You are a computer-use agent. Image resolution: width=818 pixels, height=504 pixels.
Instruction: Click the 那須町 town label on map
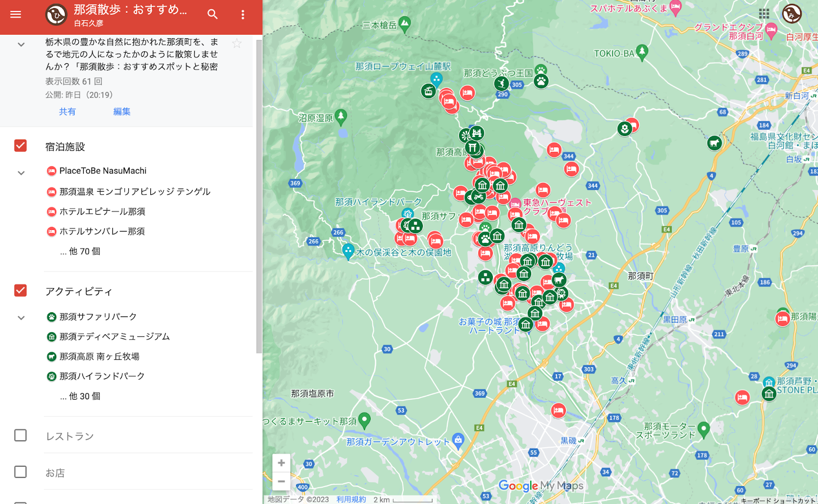tap(641, 276)
